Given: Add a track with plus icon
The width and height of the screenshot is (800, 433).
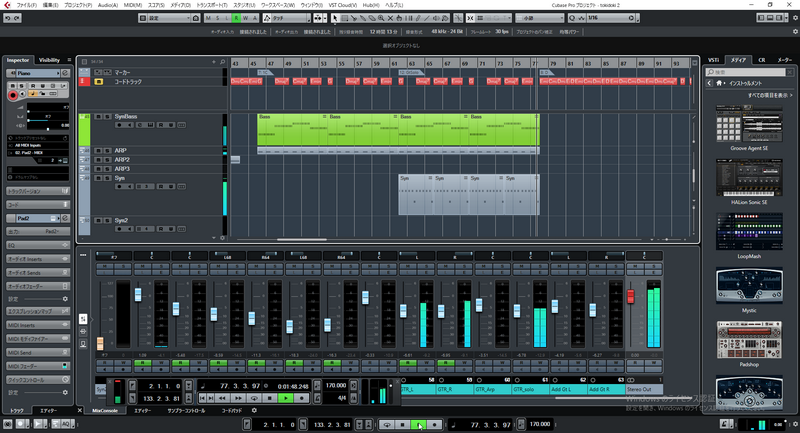Looking at the screenshot, I should [x=214, y=62].
